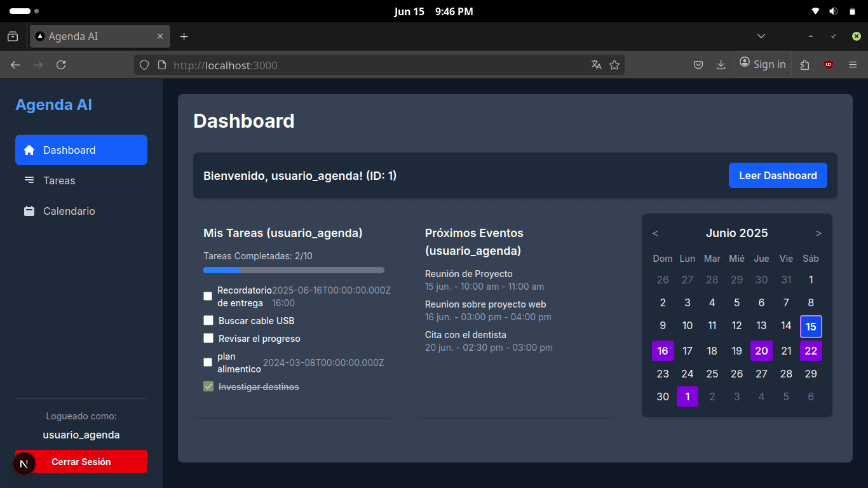Click the Calendario calendar icon in sidebar

pyautogui.click(x=29, y=211)
